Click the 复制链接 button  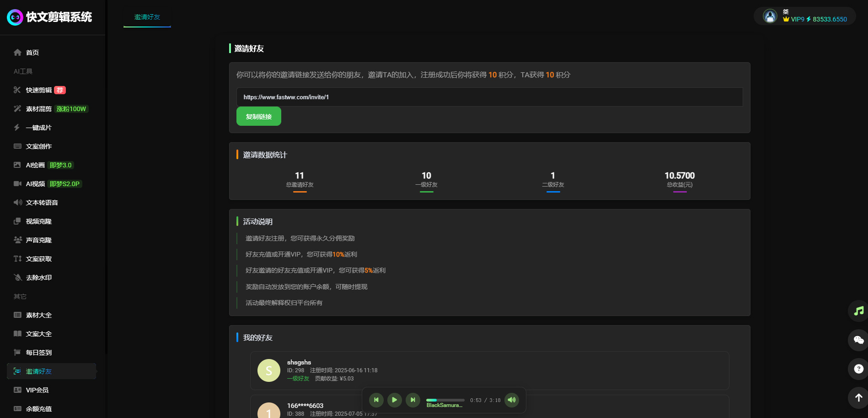click(x=258, y=117)
